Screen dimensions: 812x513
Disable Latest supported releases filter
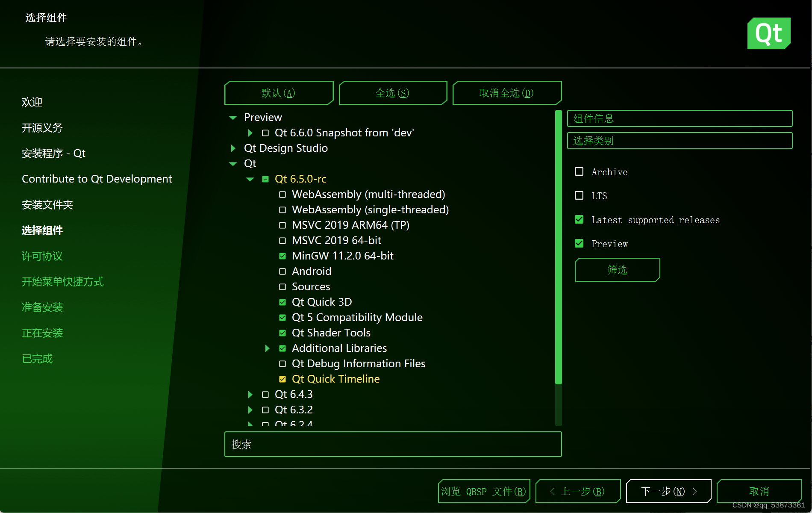click(579, 220)
